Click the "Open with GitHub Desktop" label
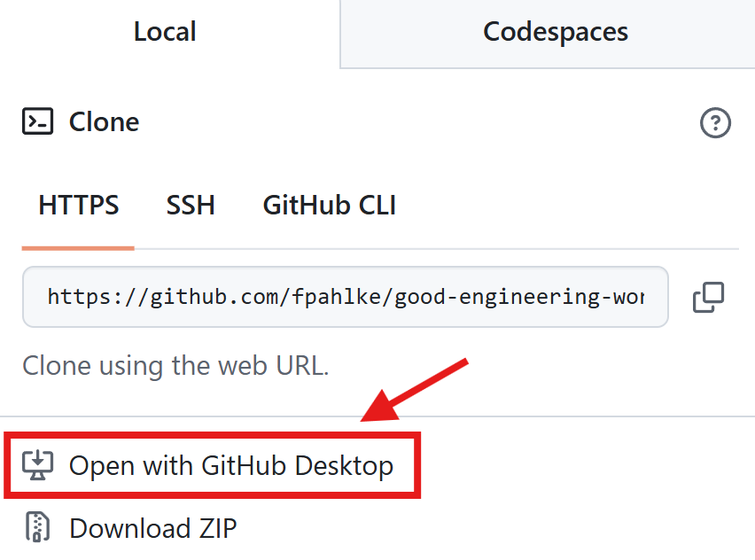This screenshot has width=755, height=560. (231, 465)
